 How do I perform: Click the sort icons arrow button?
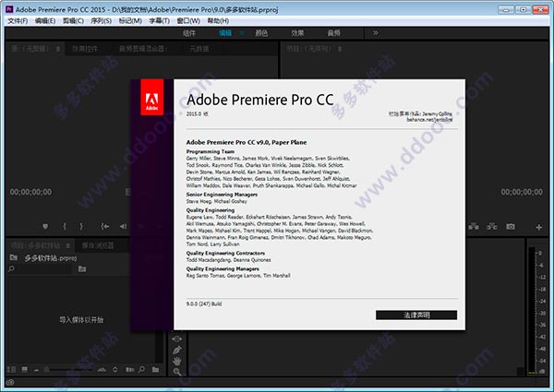click(114, 370)
